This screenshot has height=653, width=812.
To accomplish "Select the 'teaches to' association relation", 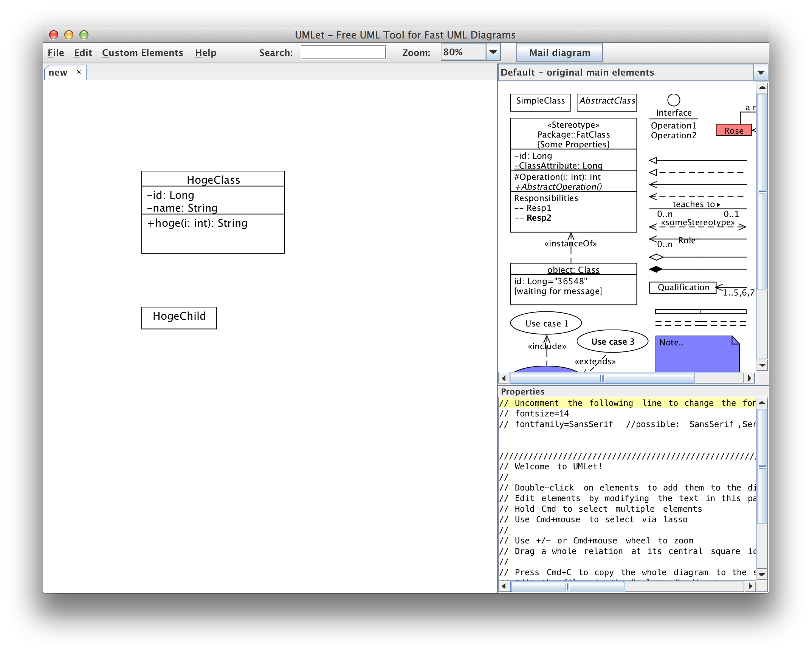I will pyautogui.click(x=697, y=208).
